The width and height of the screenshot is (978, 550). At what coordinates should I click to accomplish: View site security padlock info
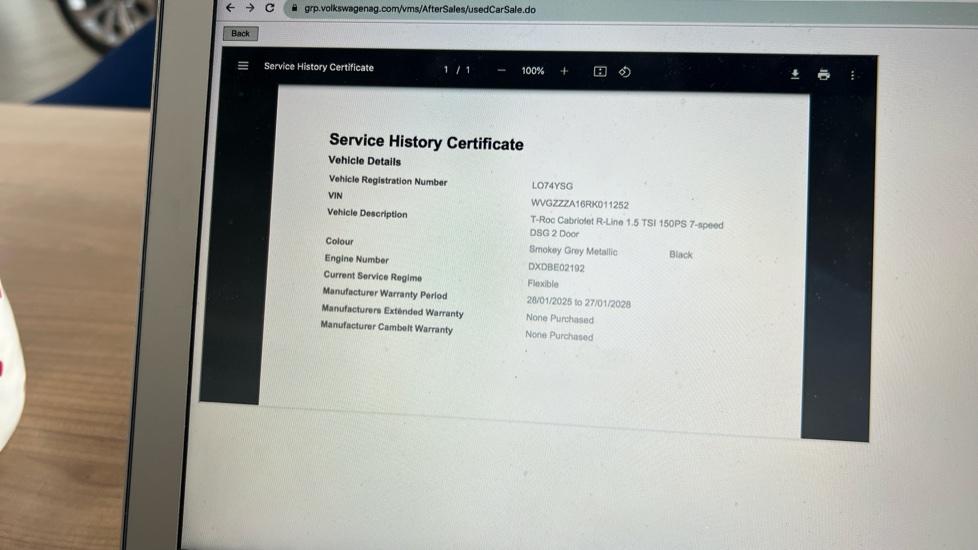294,8
